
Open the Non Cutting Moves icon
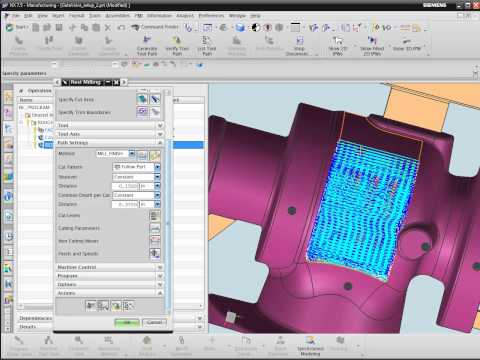coord(155,241)
